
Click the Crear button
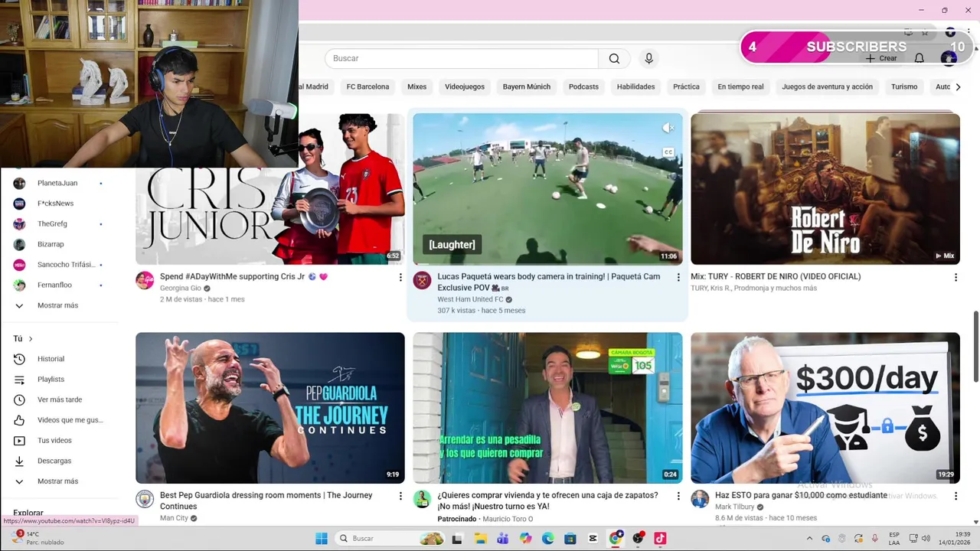pyautogui.click(x=881, y=58)
